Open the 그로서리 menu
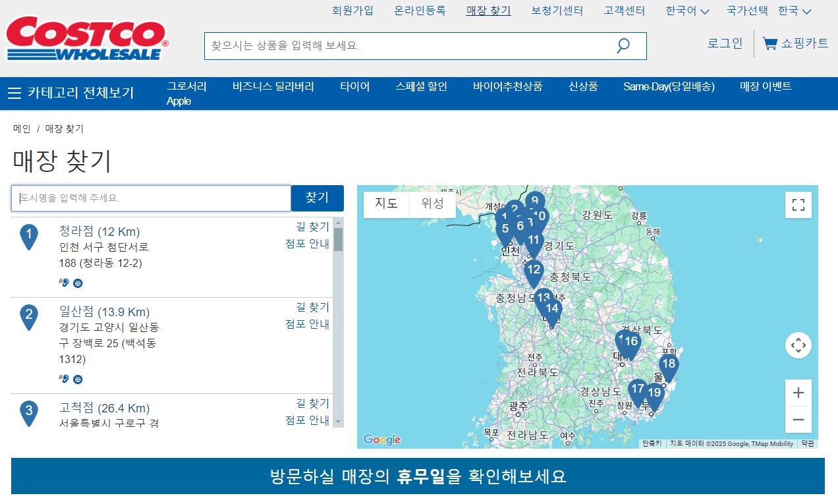The image size is (838, 504). (186, 86)
